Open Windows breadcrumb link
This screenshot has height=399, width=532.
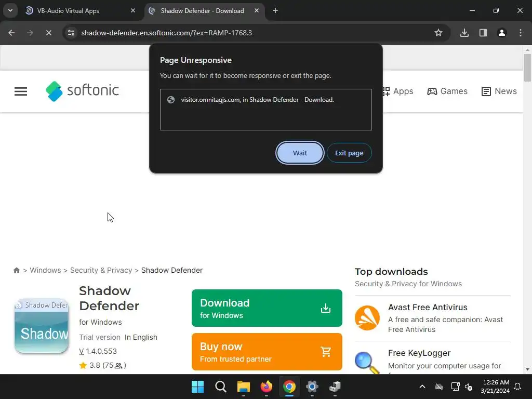[46, 270]
